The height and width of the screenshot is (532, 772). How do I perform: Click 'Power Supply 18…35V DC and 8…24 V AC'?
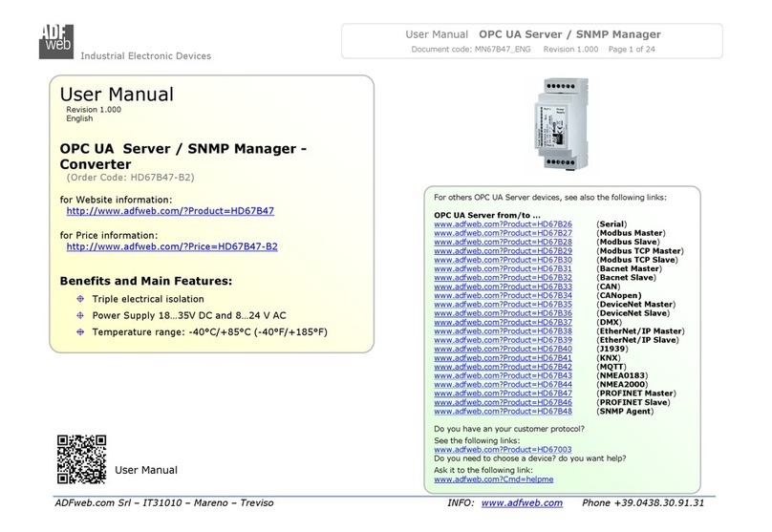pos(189,315)
